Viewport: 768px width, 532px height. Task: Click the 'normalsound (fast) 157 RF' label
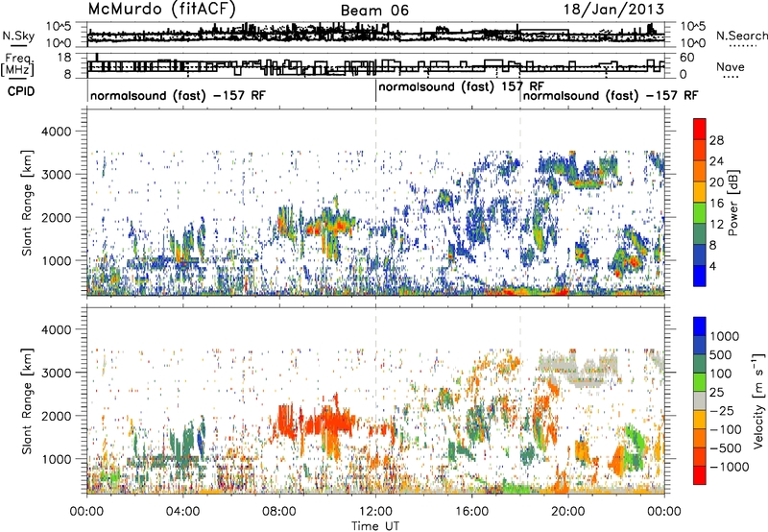click(461, 87)
